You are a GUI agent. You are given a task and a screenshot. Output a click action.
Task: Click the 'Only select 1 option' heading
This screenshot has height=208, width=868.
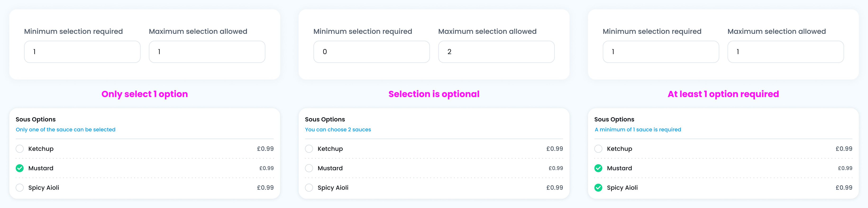coord(145,94)
